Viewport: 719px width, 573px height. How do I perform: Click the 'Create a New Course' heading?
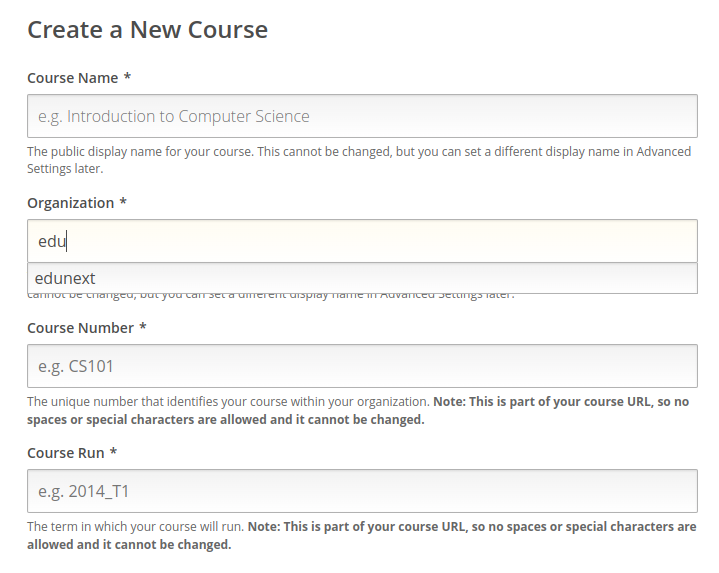point(148,30)
